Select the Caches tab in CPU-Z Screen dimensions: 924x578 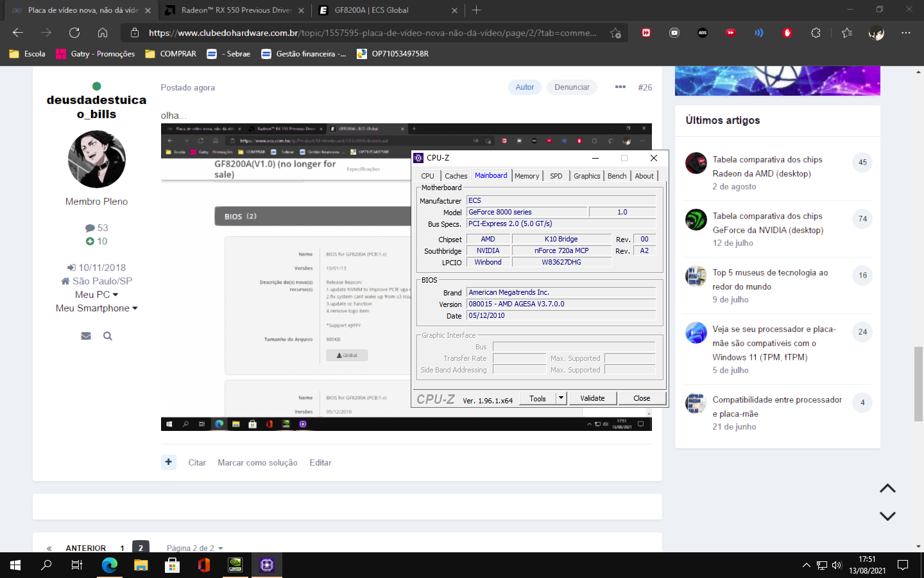click(x=456, y=176)
